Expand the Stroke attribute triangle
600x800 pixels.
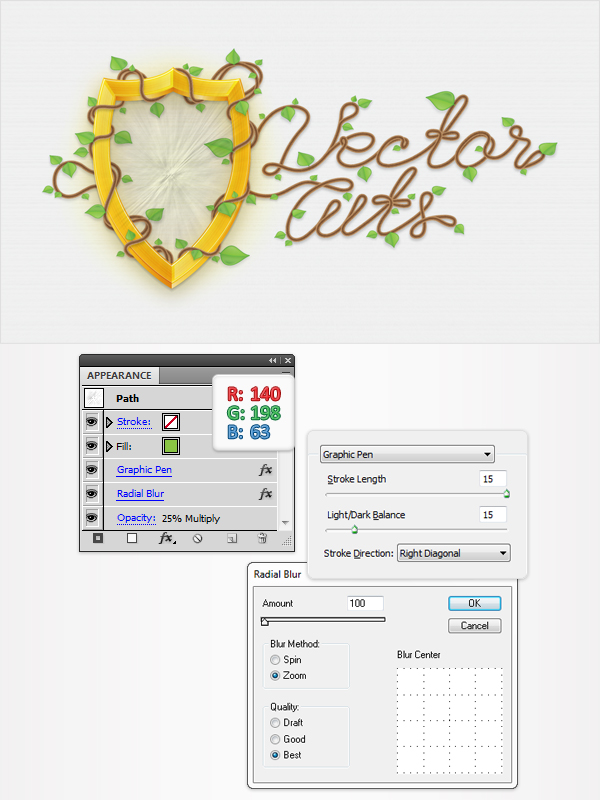(x=109, y=422)
